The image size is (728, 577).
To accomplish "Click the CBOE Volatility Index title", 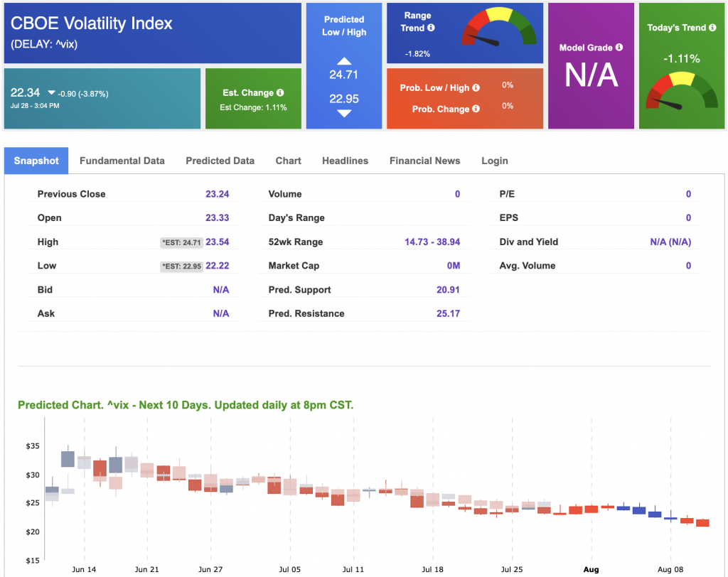I will tap(92, 23).
